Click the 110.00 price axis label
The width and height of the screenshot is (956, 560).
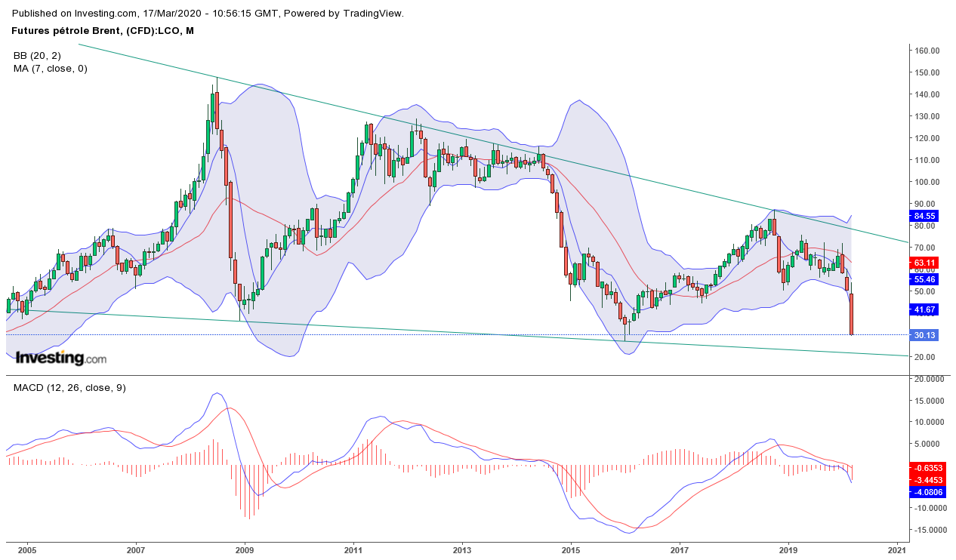pos(927,160)
